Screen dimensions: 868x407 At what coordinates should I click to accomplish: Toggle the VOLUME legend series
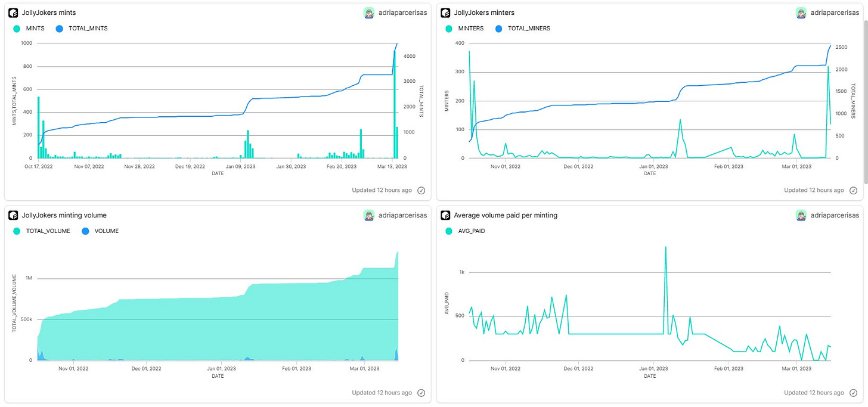(101, 231)
